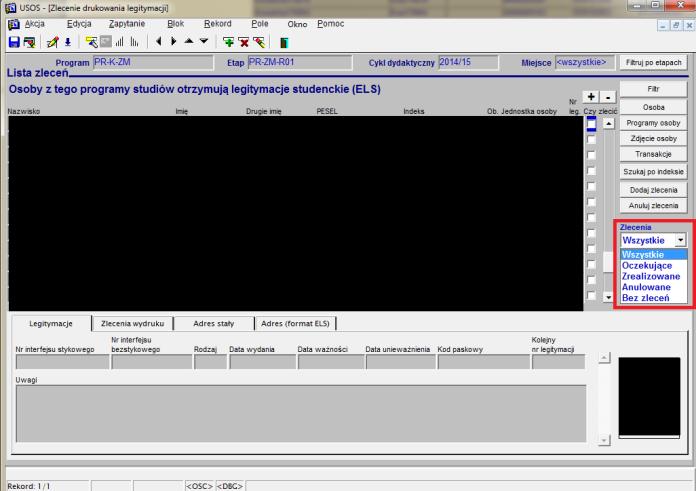Go to next record with down triangle icon

coord(204,41)
